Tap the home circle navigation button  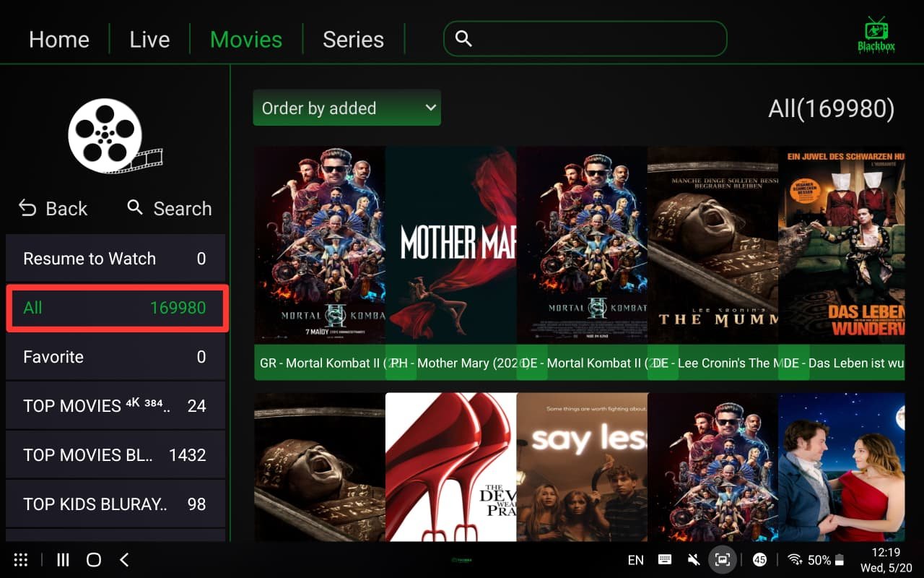click(x=93, y=560)
